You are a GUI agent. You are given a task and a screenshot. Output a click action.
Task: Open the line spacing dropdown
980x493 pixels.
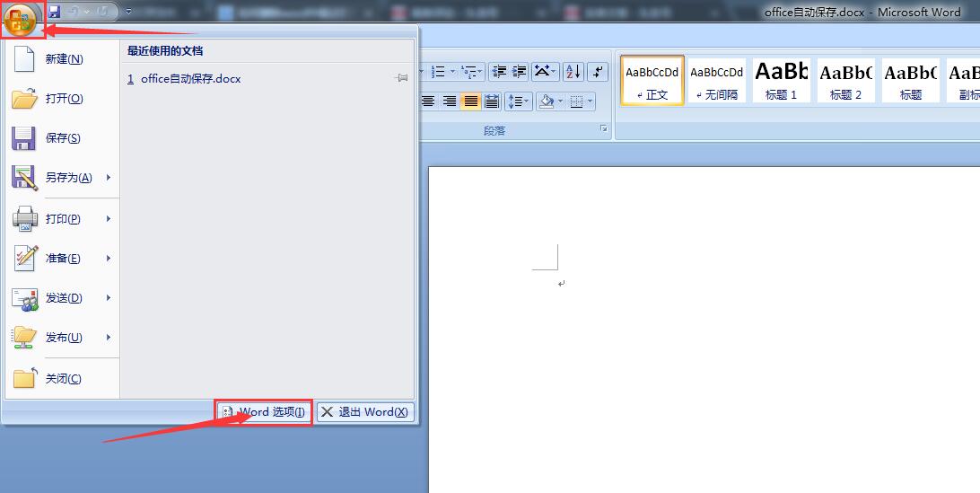tap(518, 101)
